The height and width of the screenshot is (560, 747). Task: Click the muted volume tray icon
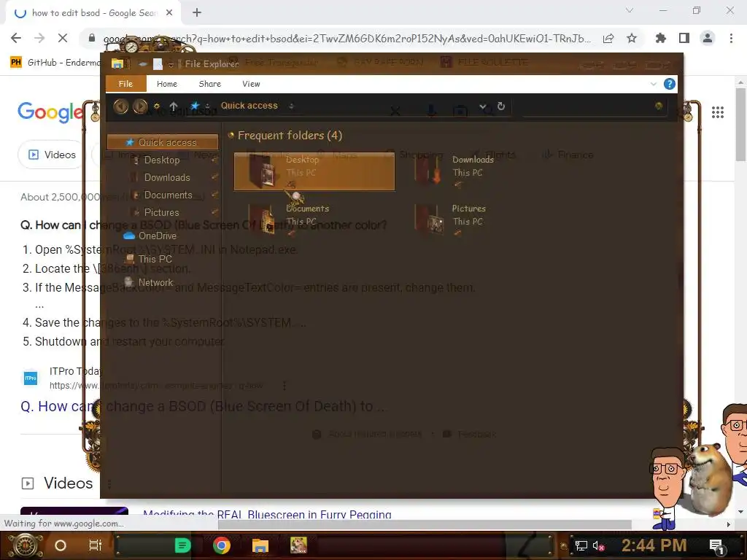coord(598,545)
